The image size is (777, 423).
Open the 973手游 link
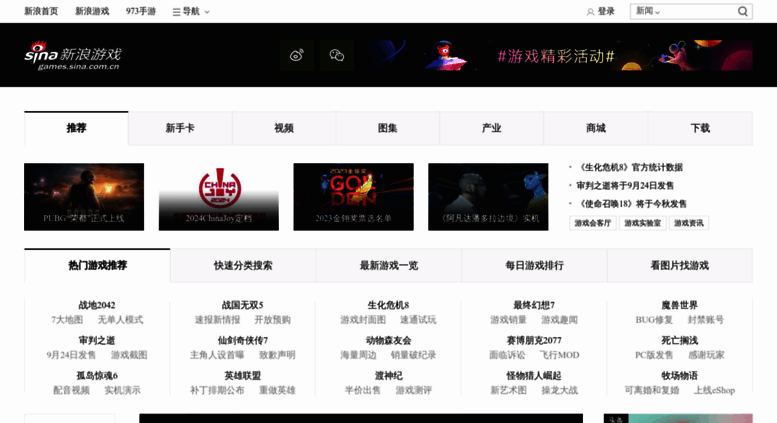pos(141,11)
